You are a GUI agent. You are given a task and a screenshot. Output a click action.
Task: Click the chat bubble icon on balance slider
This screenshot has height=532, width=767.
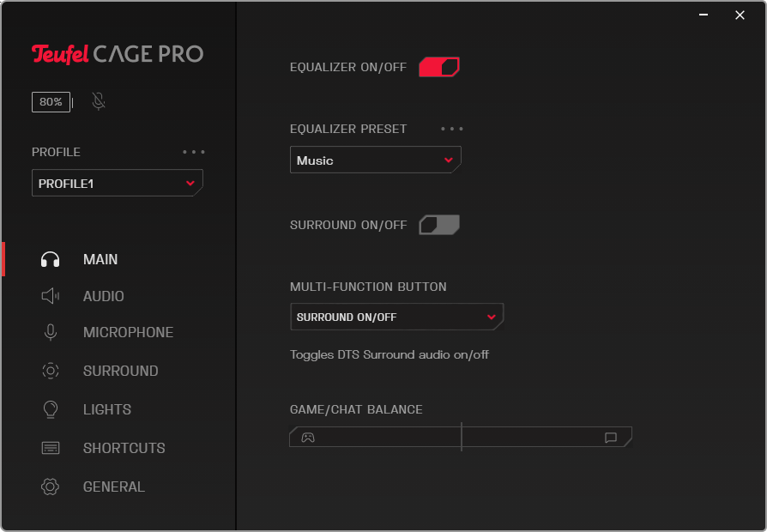click(611, 438)
